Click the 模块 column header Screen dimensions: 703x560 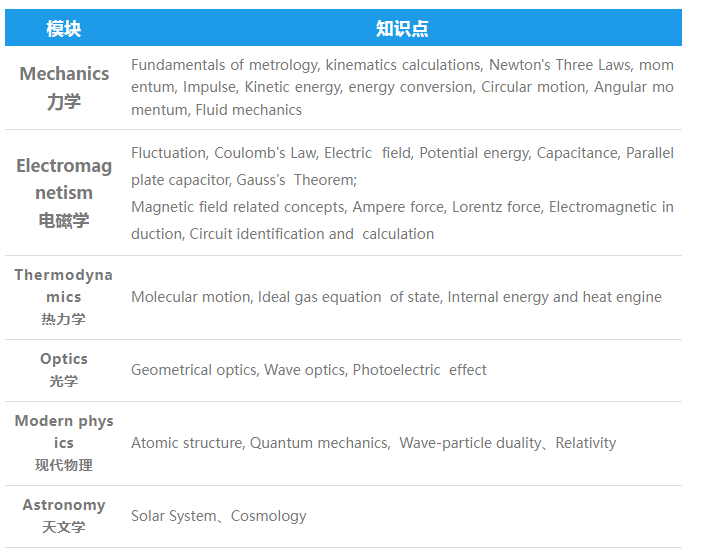click(64, 29)
